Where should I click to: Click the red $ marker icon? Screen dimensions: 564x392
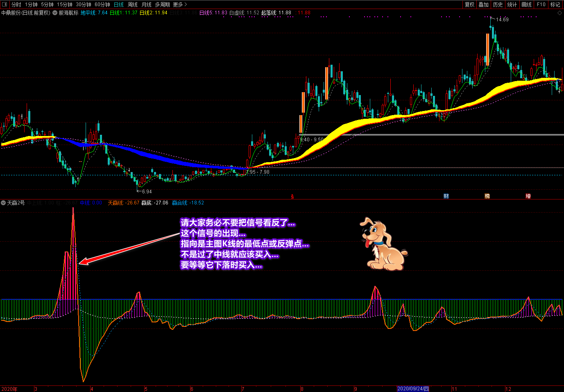(292, 197)
